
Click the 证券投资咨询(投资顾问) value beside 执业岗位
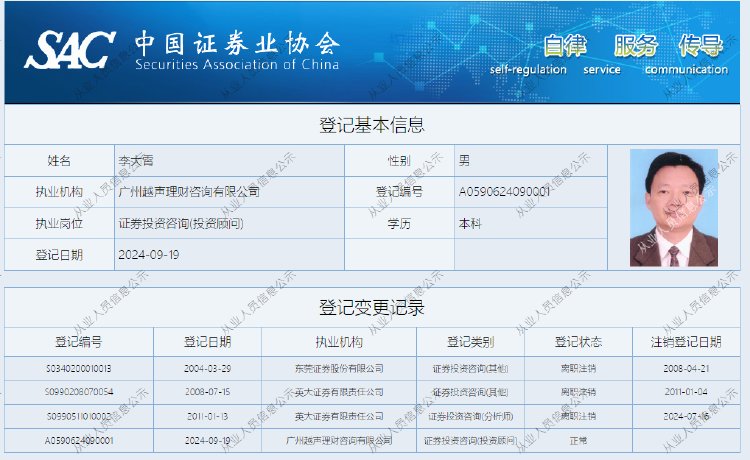181,223
